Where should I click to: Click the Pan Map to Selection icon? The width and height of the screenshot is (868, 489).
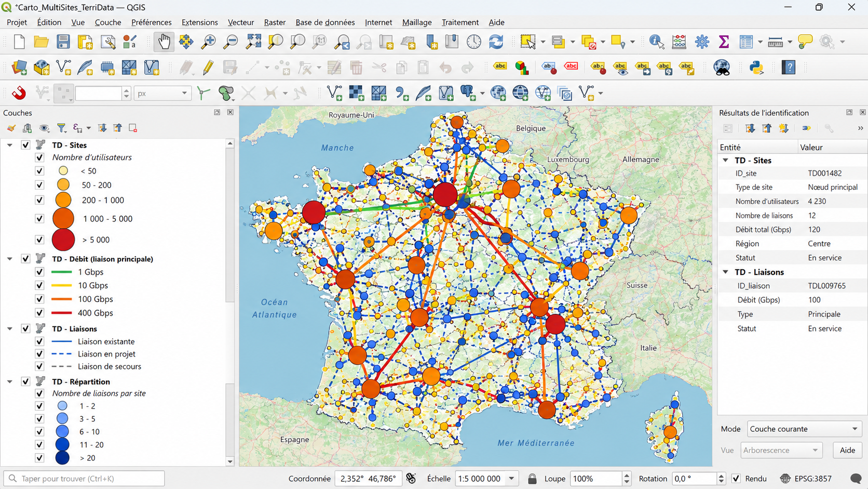(x=186, y=42)
